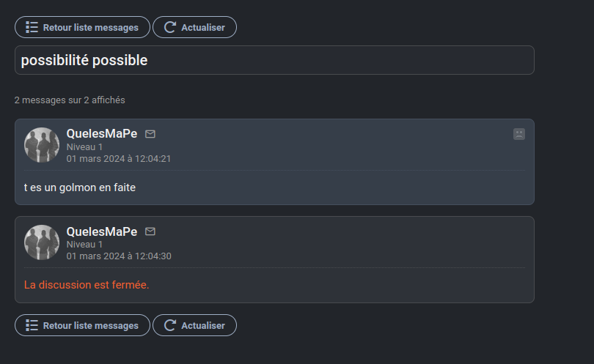The height and width of the screenshot is (364, 594).
Task: Open private message envelope on 12:04:30 post
Action: click(x=150, y=231)
